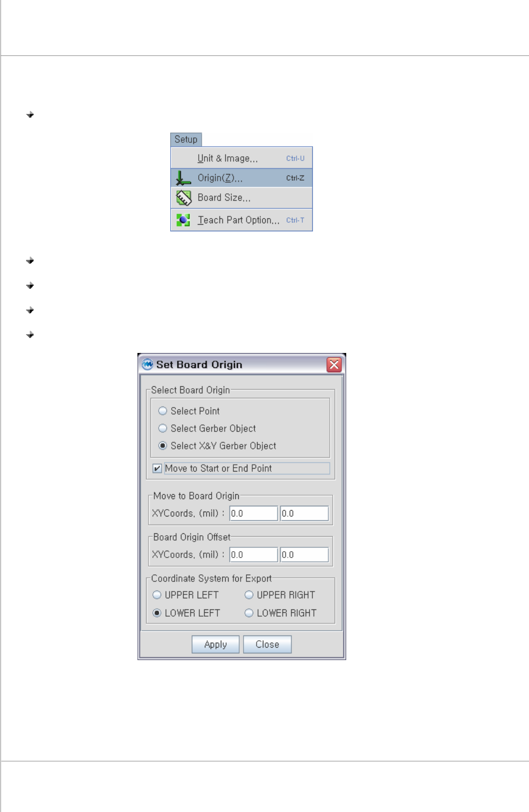Select UPPER LEFT coordinate system
The image size is (529, 812).
tap(157, 595)
